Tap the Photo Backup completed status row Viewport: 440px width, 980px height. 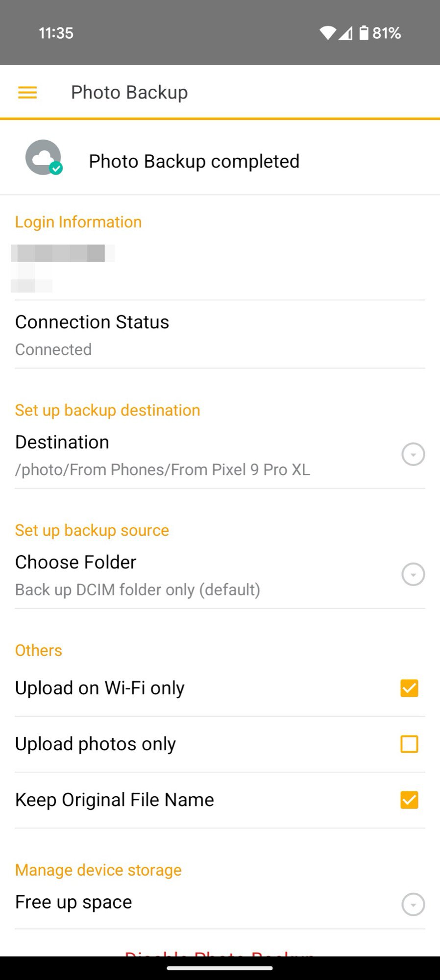(194, 161)
